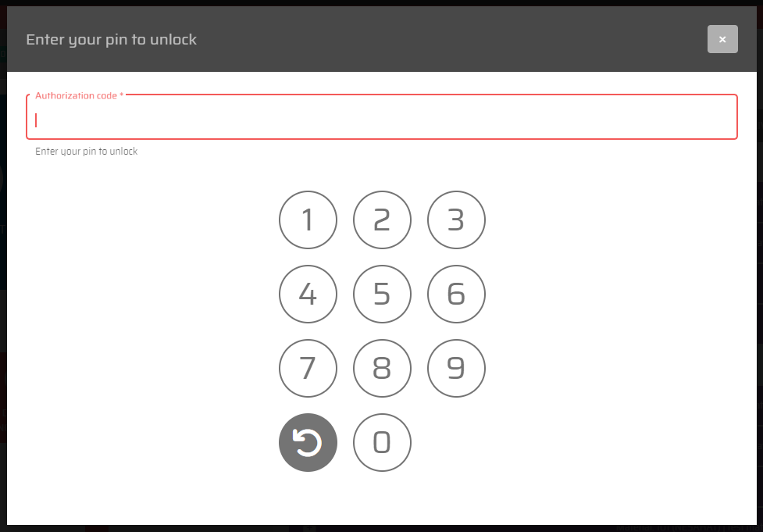The height and width of the screenshot is (532, 763).
Task: Hit the 0 key beside the reset button
Action: 382,442
